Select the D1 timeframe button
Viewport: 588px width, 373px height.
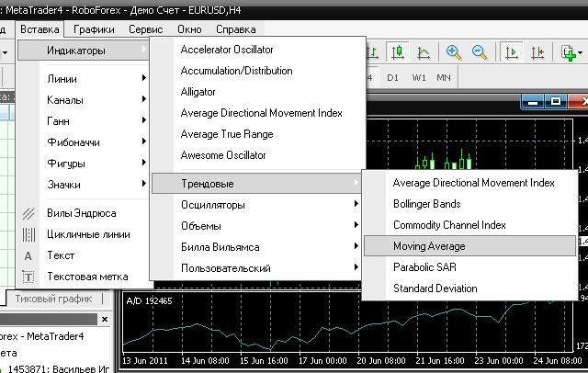point(392,77)
